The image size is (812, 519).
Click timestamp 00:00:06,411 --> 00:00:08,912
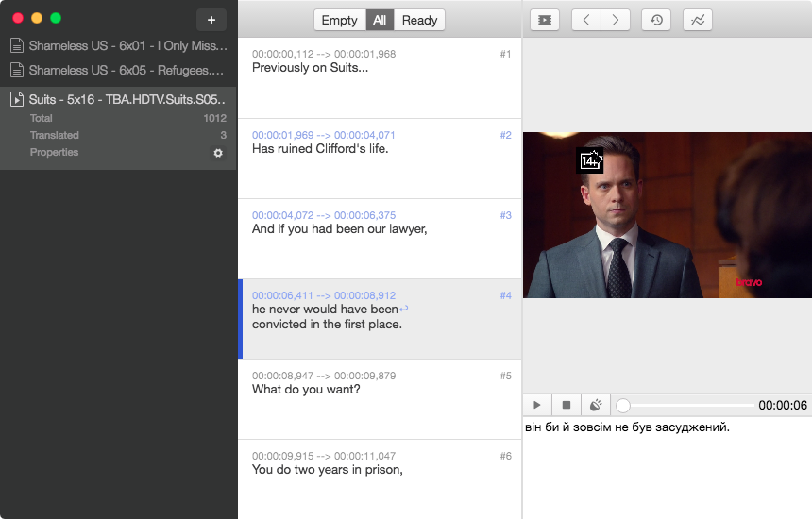[x=324, y=295]
